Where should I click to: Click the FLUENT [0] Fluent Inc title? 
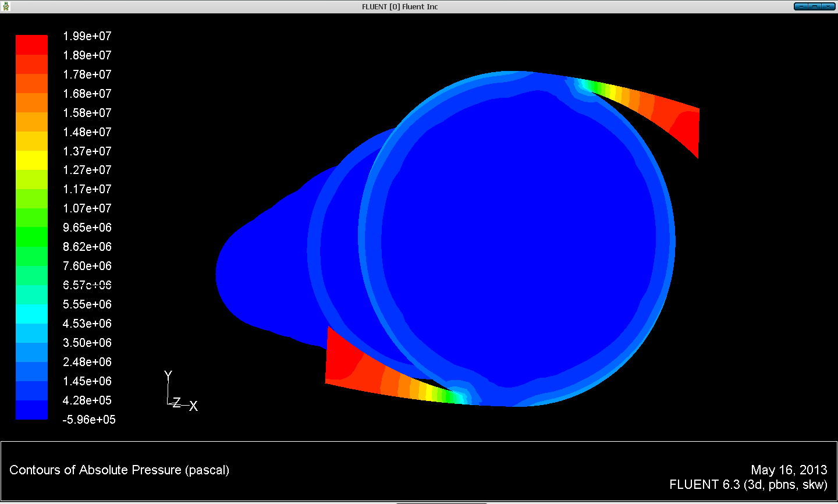coord(400,6)
